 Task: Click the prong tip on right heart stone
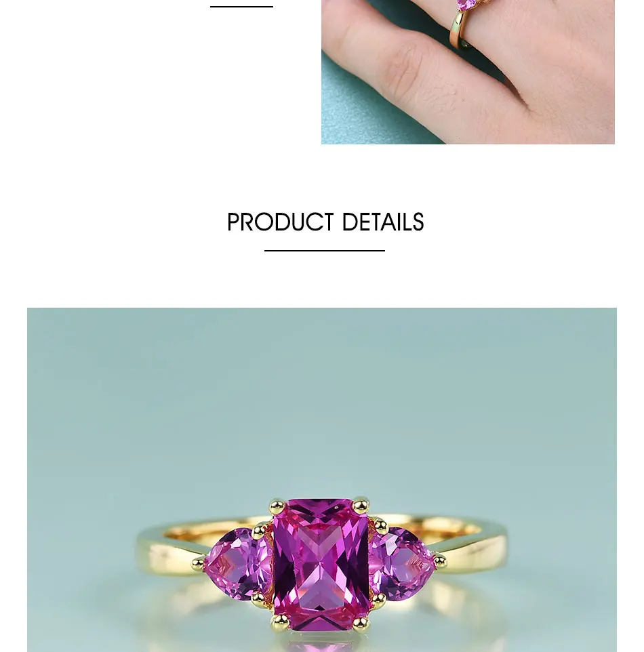(x=440, y=562)
